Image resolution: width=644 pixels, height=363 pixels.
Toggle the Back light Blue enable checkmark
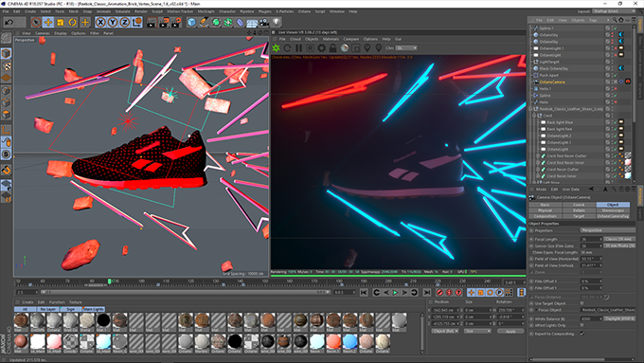pos(616,122)
